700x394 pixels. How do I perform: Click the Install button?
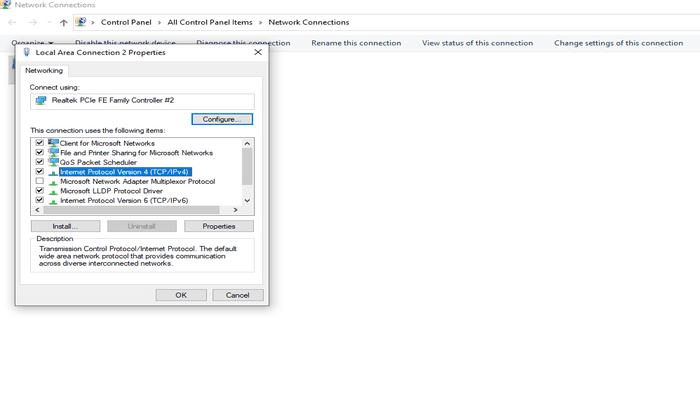pos(66,226)
